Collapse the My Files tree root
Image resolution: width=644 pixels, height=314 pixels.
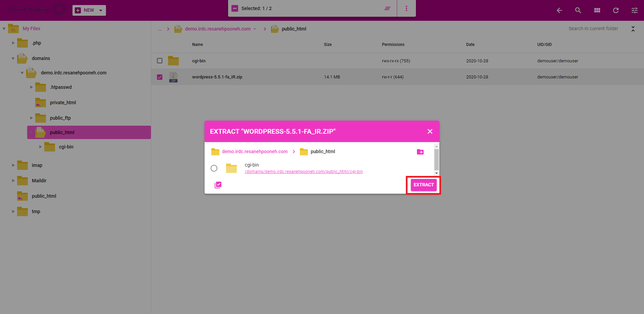pyautogui.click(x=4, y=29)
